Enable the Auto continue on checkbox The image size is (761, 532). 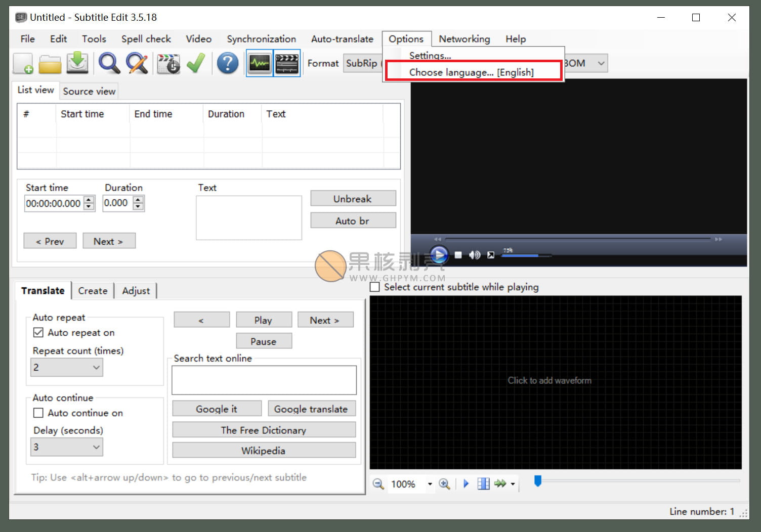(x=38, y=413)
